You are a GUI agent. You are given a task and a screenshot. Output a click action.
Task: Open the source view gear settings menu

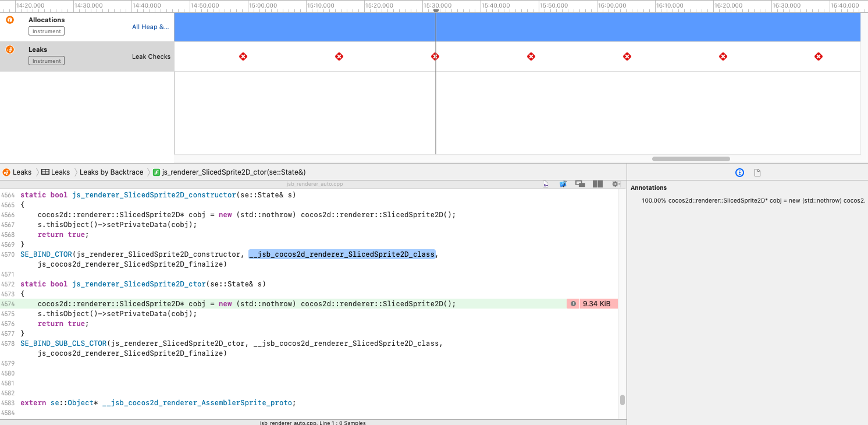(x=615, y=184)
